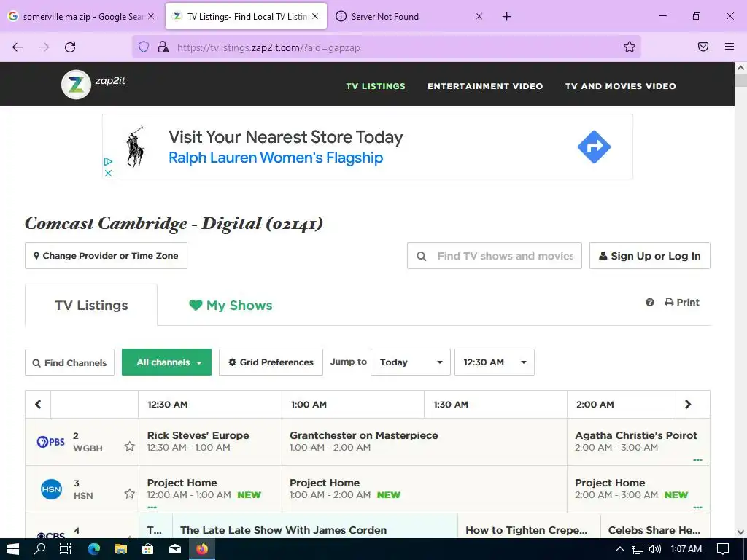This screenshot has height=560, width=747.
Task: Advance grid with right chevron
Action: 688,404
